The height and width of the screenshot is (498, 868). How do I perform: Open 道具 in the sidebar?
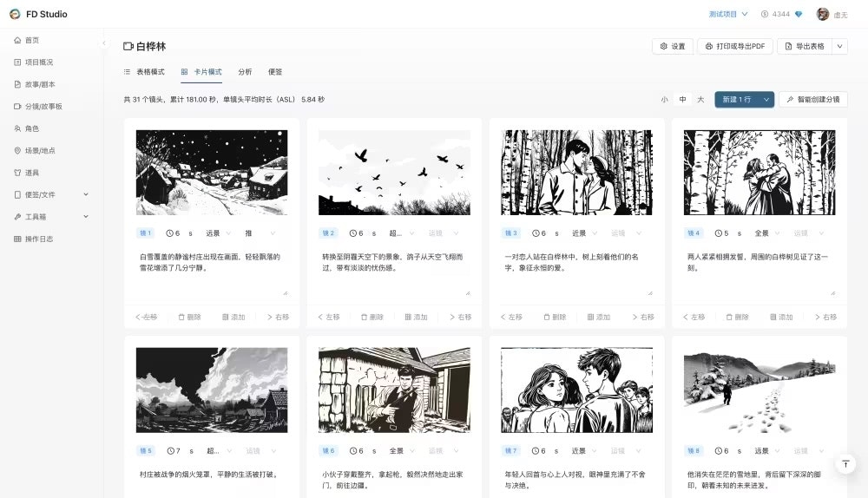tap(27, 173)
